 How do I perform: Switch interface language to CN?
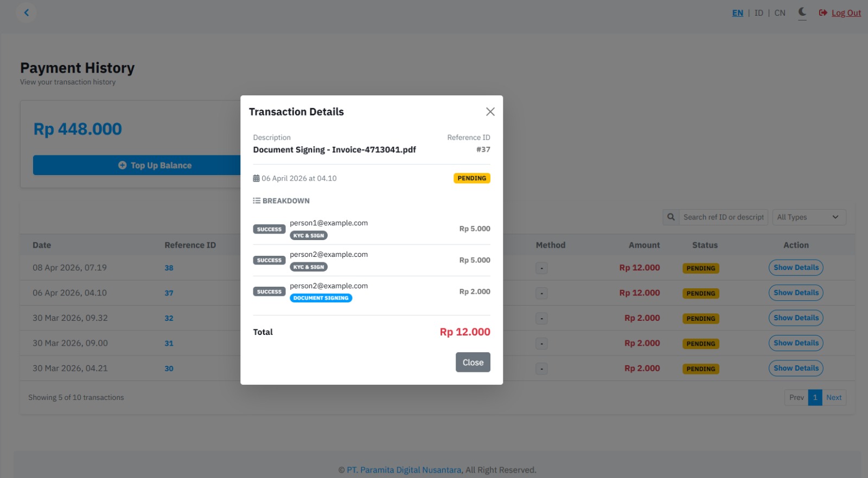[x=780, y=12]
